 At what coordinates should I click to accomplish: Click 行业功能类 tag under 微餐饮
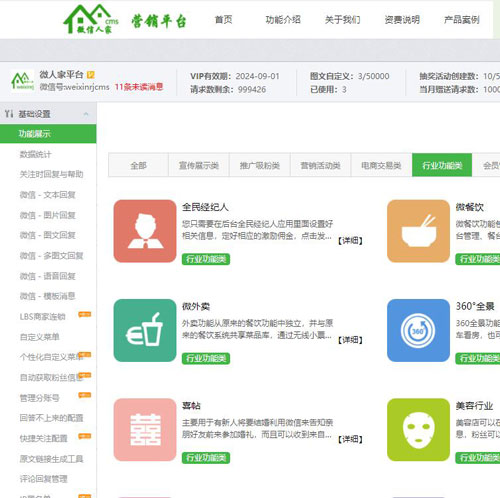(x=478, y=259)
